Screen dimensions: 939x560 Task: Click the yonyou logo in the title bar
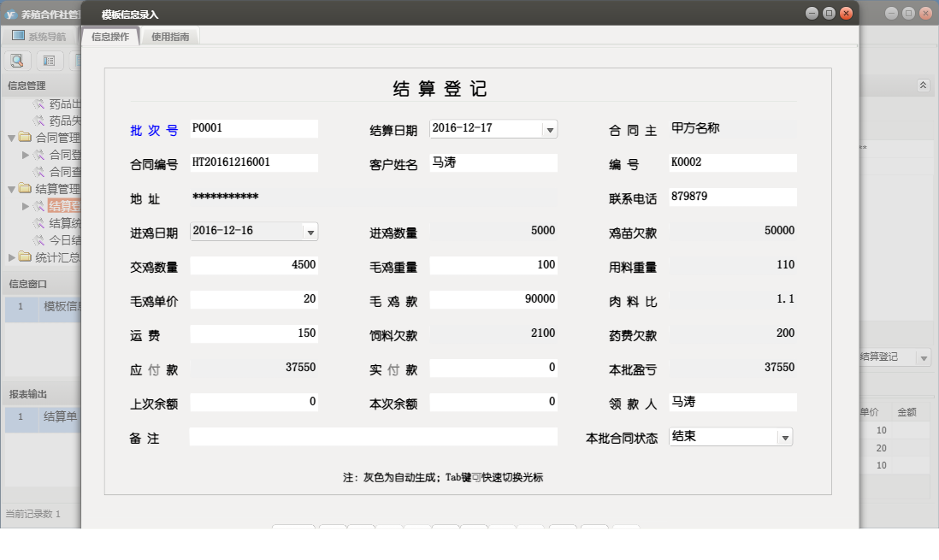coord(12,13)
